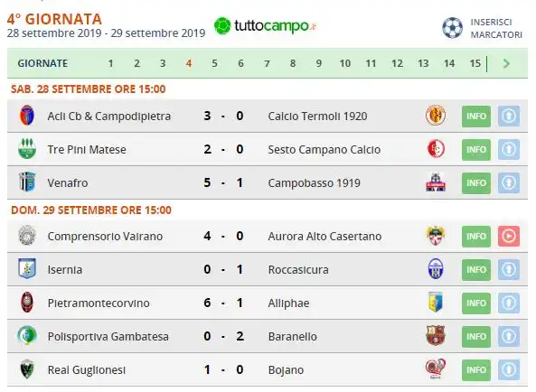536x392 pixels.
Task: Open the red video play icon for Comprensorio Vairano
Action: [509, 236]
